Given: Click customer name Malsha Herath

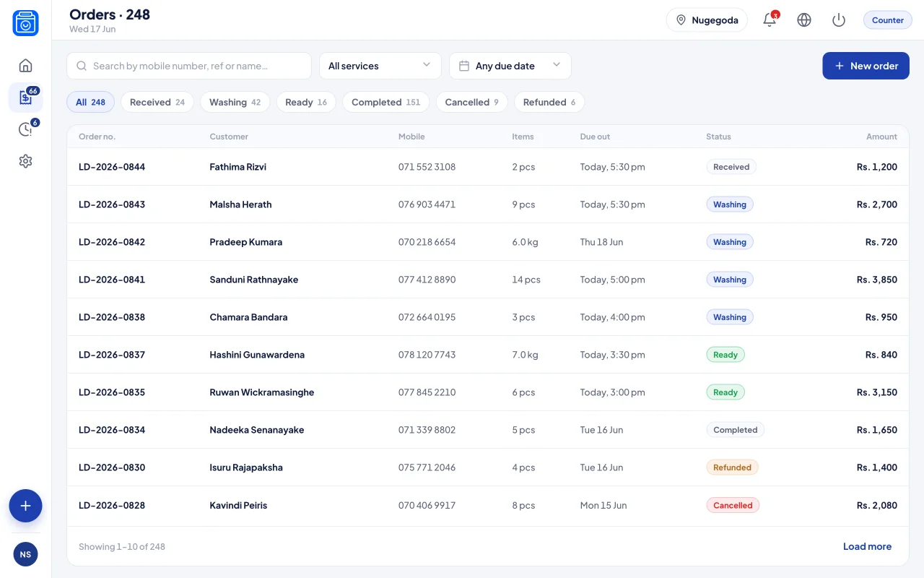Looking at the screenshot, I should (240, 204).
